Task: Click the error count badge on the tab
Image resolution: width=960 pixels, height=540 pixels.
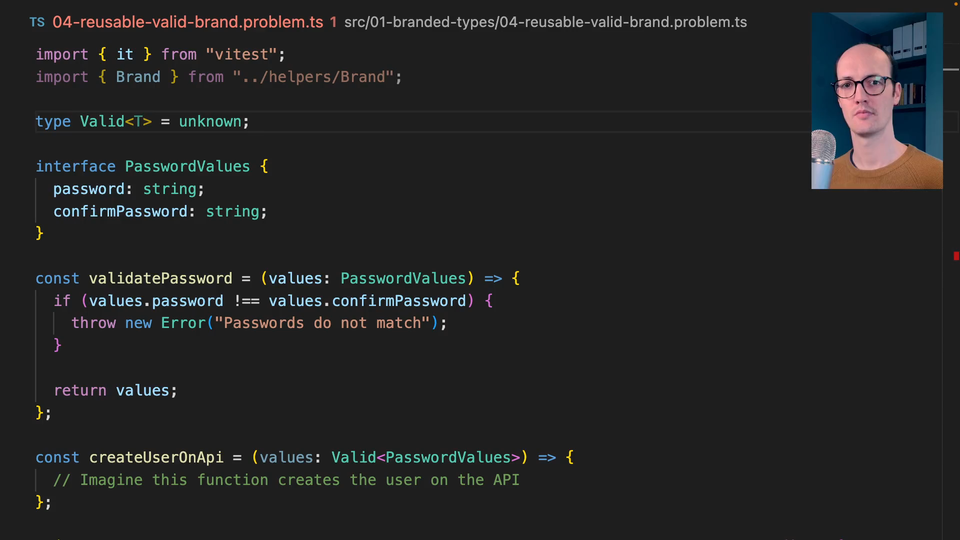Action: pyautogui.click(x=333, y=22)
